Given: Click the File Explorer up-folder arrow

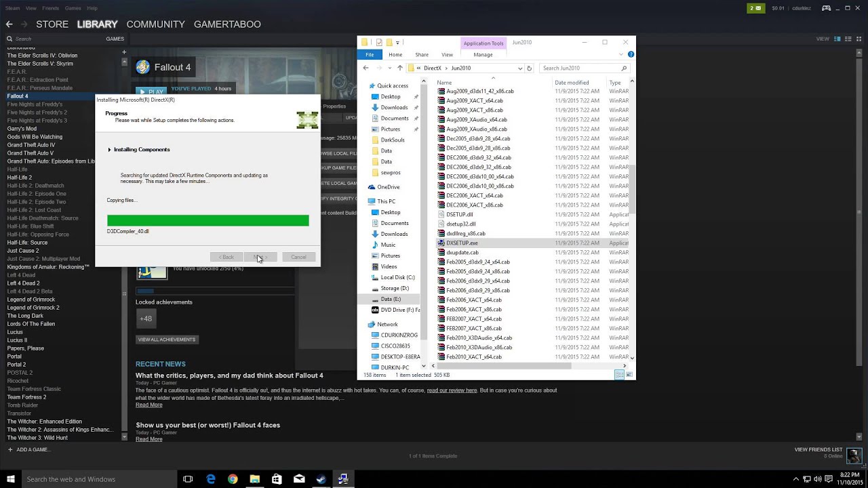Looking at the screenshot, I should (x=399, y=68).
